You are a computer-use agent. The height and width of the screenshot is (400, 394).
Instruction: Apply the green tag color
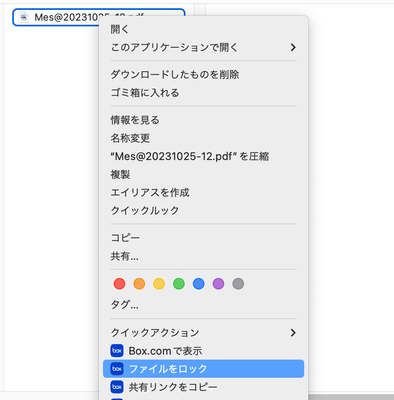179,284
